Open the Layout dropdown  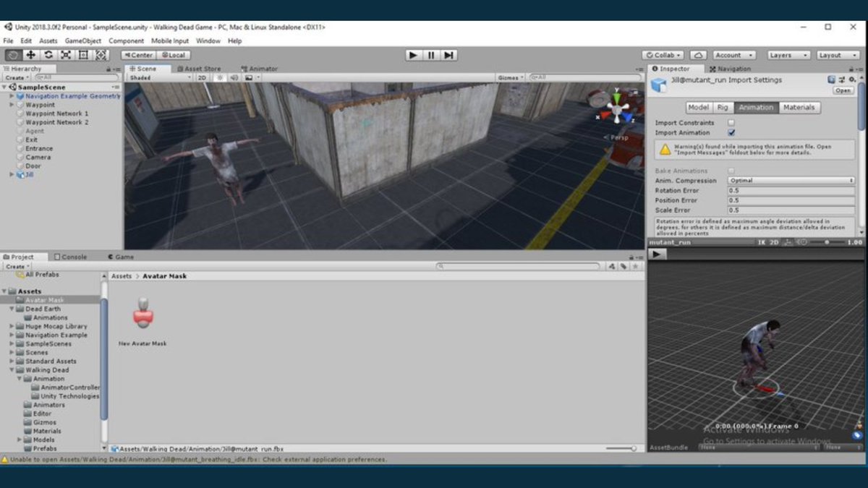coord(838,55)
